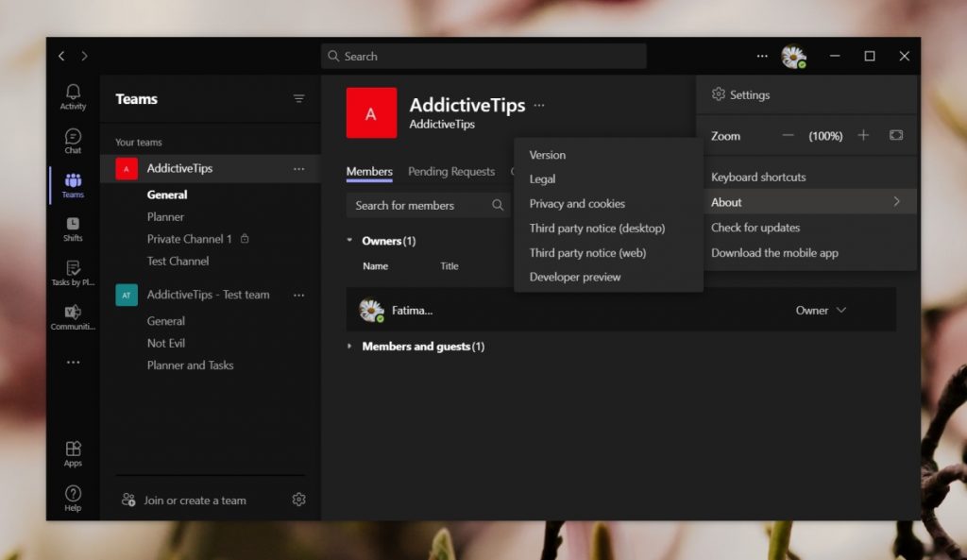The height and width of the screenshot is (560, 967).
Task: Open more options for AddictiveTips team
Action: coord(299,168)
